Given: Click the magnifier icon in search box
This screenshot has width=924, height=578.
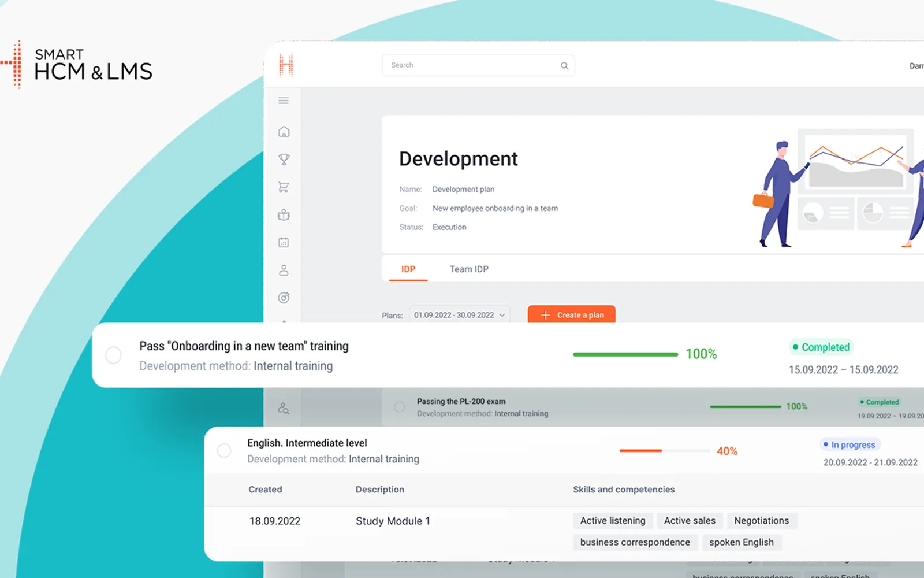Looking at the screenshot, I should pyautogui.click(x=564, y=66).
